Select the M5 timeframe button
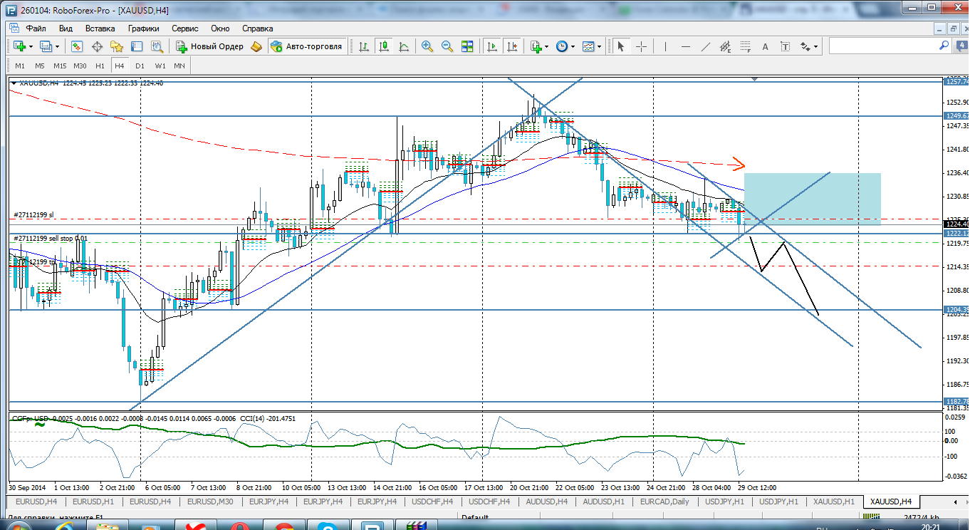The height and width of the screenshot is (530, 980). pyautogui.click(x=40, y=66)
